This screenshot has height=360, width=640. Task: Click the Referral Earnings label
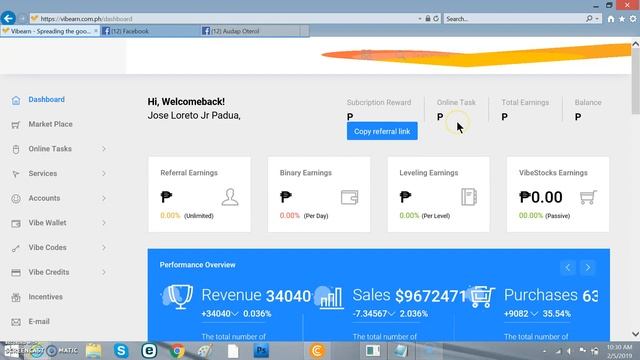click(x=189, y=173)
